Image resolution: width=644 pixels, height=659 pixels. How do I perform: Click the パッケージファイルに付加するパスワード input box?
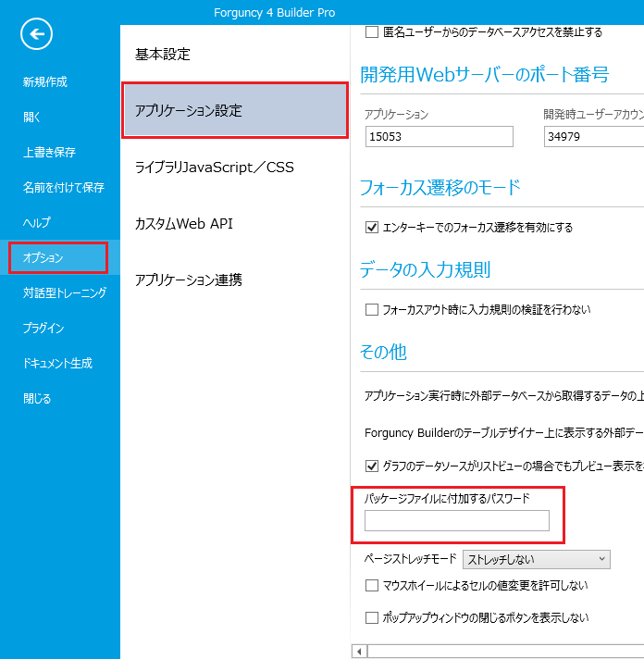tap(457, 521)
